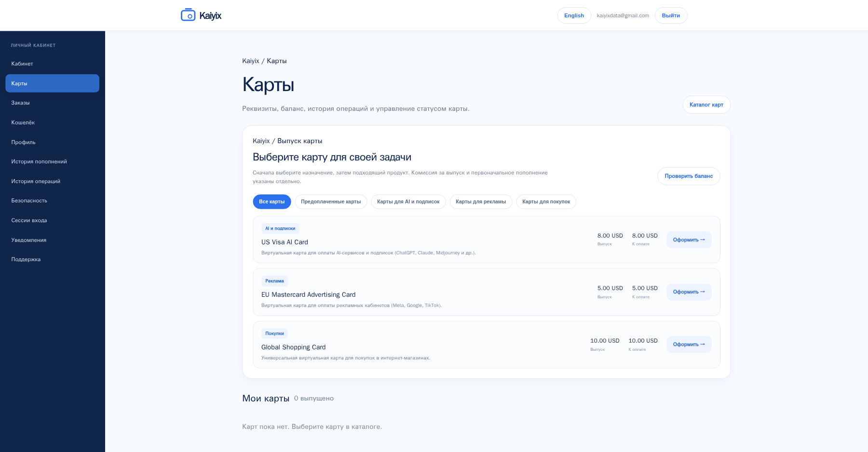868x452 pixels.
Task: Click the Покупки tag
Action: [x=274, y=333]
